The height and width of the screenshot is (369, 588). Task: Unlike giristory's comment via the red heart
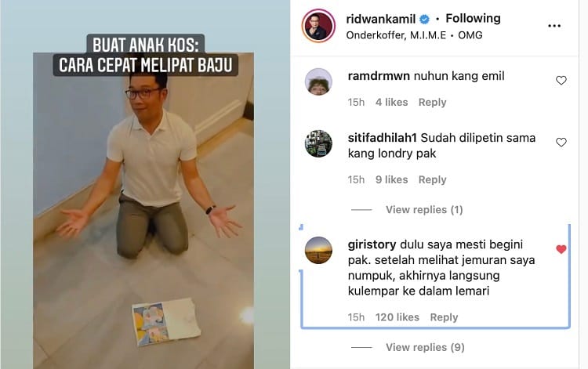coord(561,249)
